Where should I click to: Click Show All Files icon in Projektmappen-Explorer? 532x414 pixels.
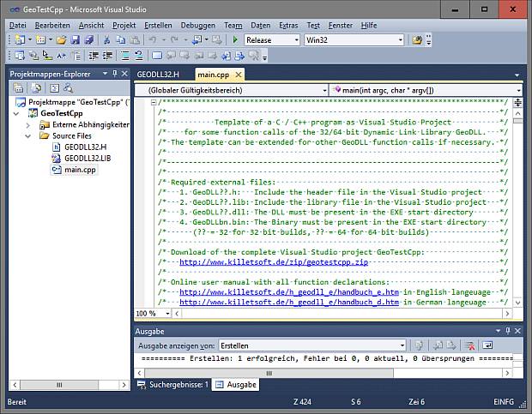36,88
